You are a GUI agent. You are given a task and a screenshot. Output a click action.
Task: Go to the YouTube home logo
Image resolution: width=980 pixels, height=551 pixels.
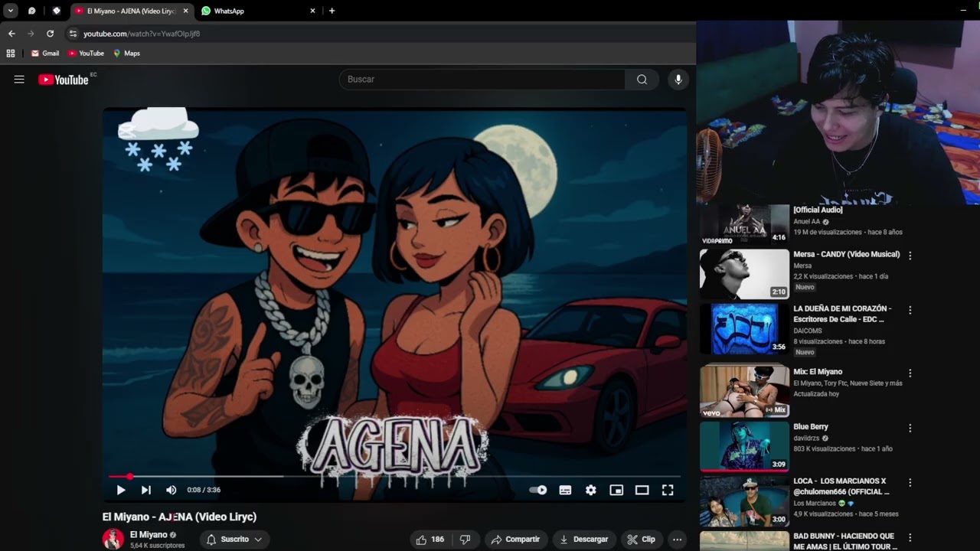click(64, 80)
